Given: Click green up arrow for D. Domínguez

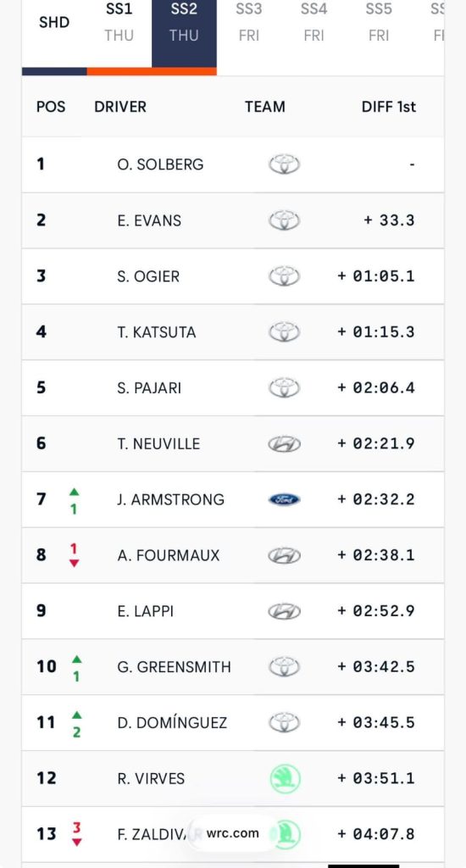Looking at the screenshot, I should (x=76, y=715).
